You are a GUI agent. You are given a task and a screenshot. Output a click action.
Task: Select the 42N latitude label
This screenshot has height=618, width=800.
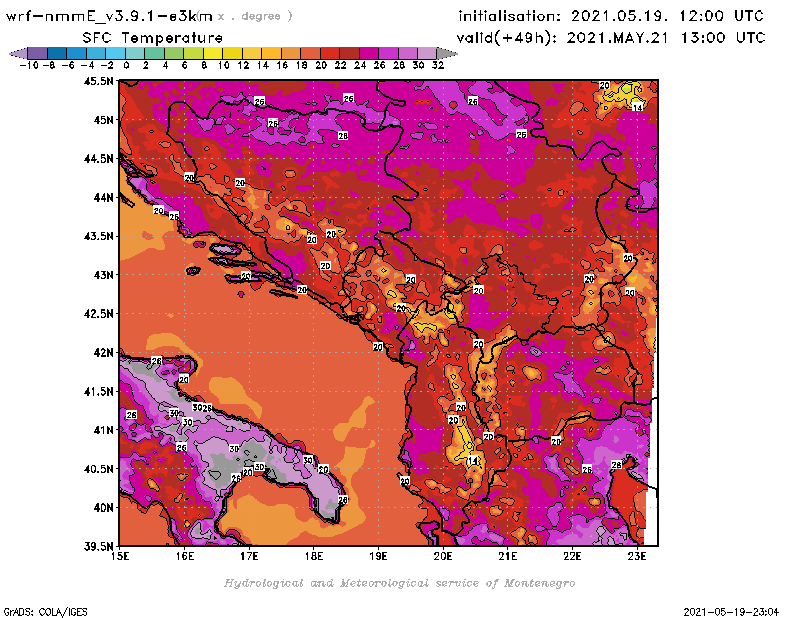104,353
